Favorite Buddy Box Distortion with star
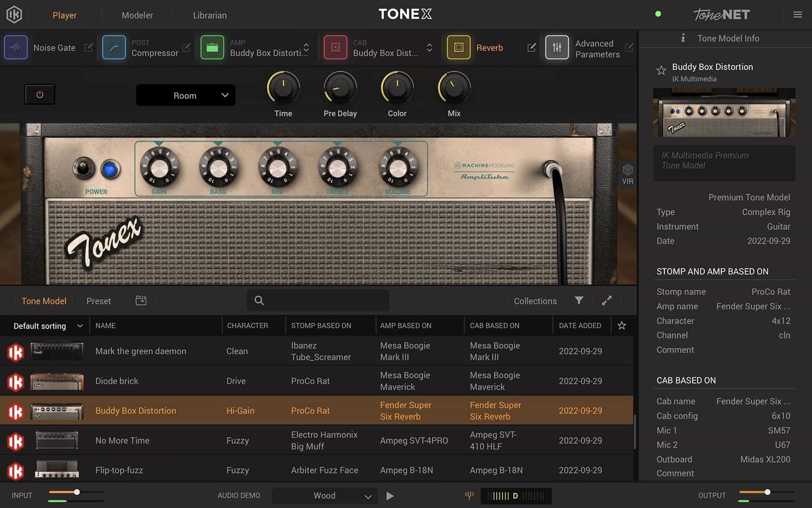812x508 pixels. click(x=661, y=71)
